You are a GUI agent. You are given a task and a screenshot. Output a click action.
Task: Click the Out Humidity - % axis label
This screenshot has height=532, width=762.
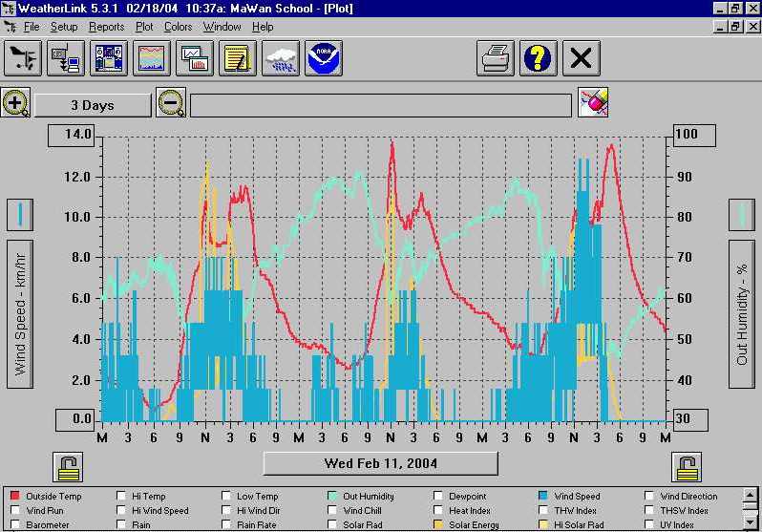point(742,314)
